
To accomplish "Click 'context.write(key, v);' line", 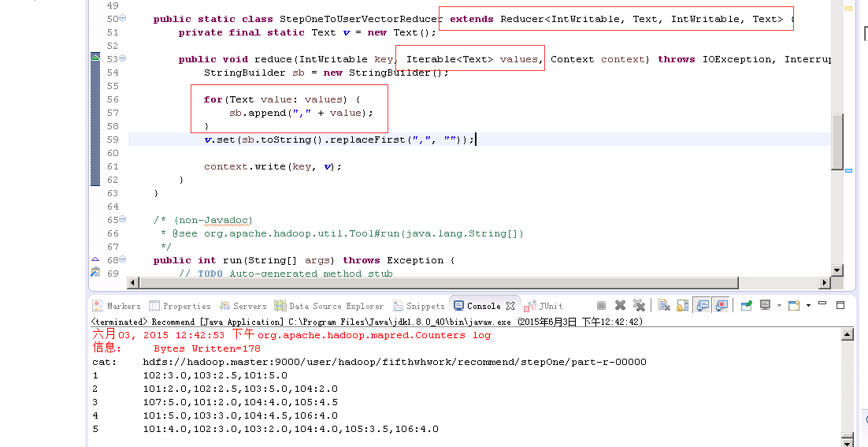I will 273,166.
